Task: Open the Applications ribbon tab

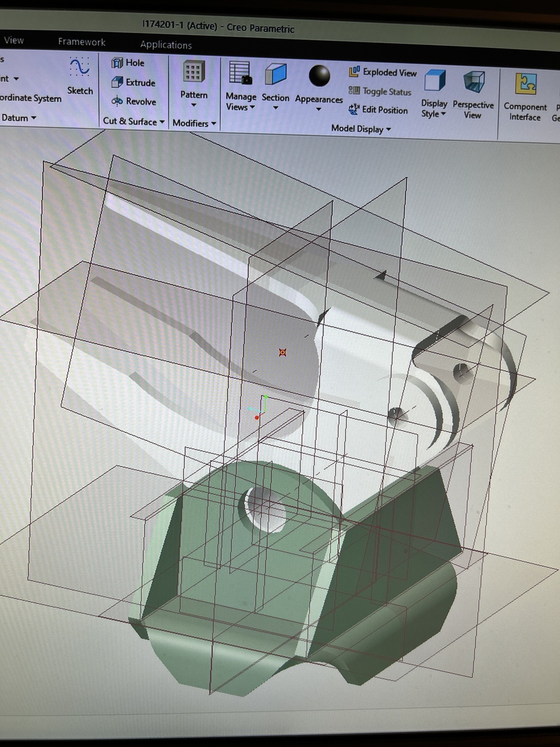Action: click(166, 45)
